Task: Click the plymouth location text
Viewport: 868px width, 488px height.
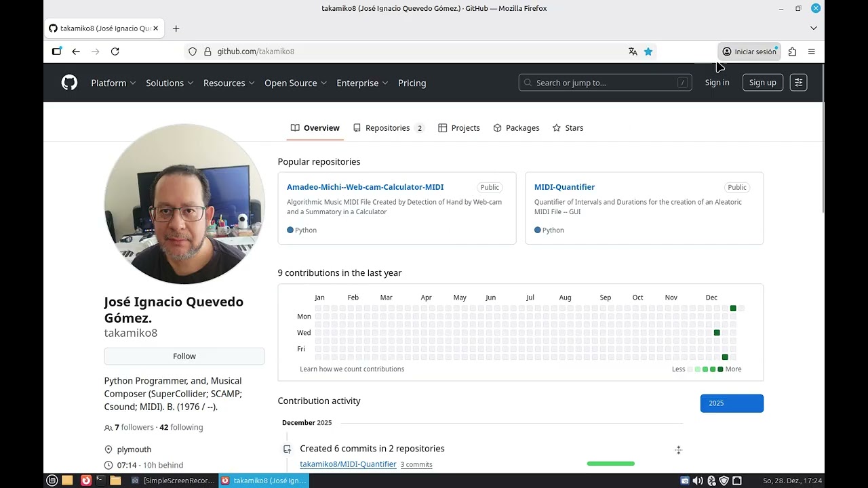Action: (x=134, y=450)
